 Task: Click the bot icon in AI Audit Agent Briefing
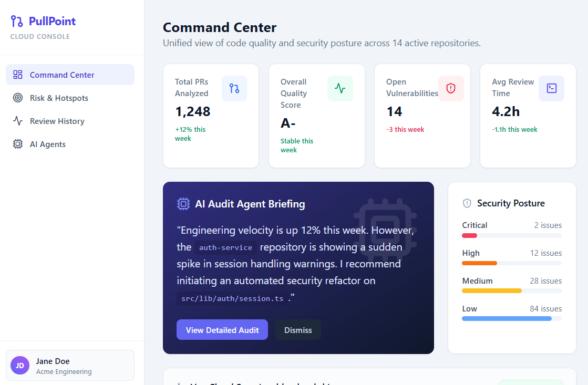(183, 204)
